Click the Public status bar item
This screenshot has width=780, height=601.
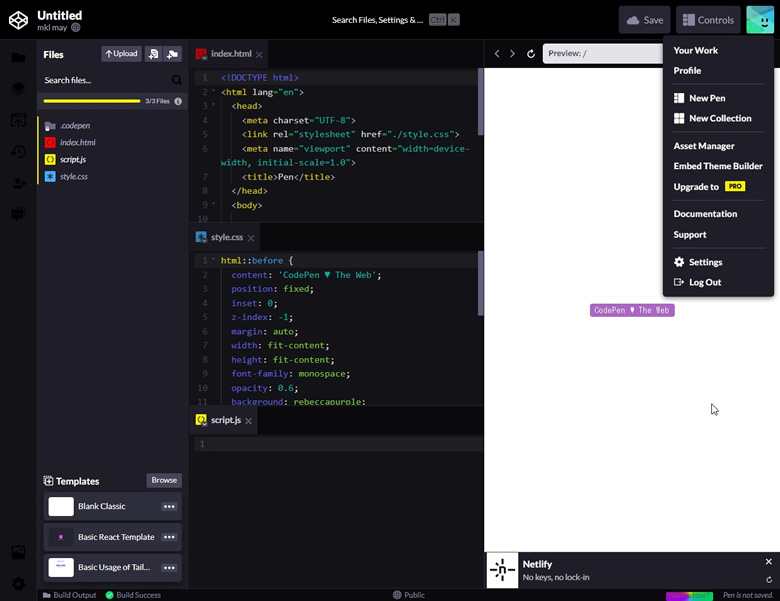point(408,595)
